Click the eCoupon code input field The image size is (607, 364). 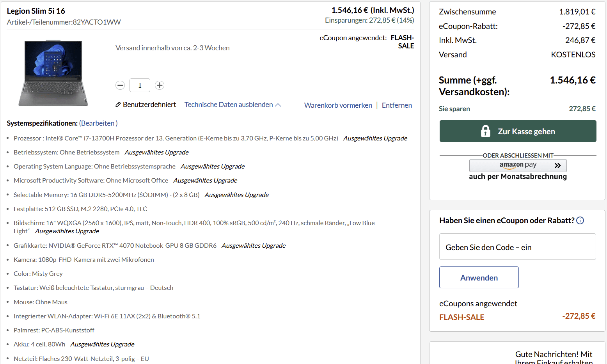[x=517, y=247]
